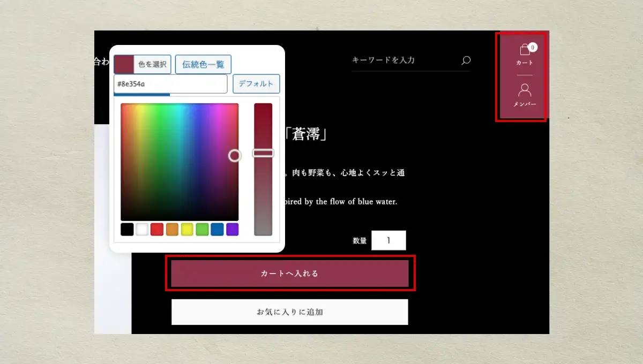
Task: Select the blue palette swatch
Action: coord(217,230)
